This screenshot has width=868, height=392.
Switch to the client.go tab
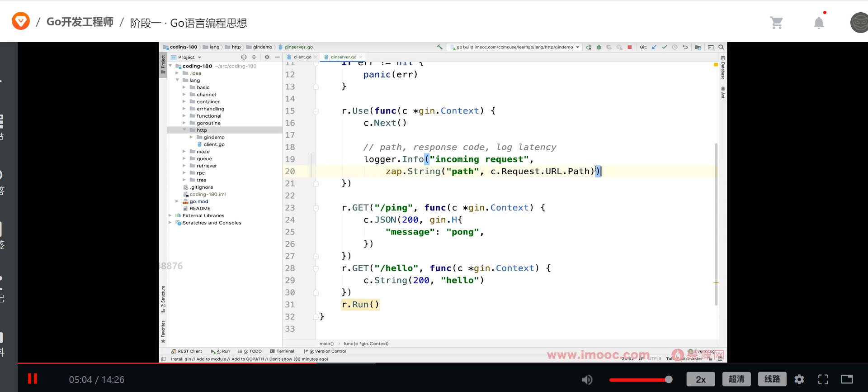click(302, 57)
